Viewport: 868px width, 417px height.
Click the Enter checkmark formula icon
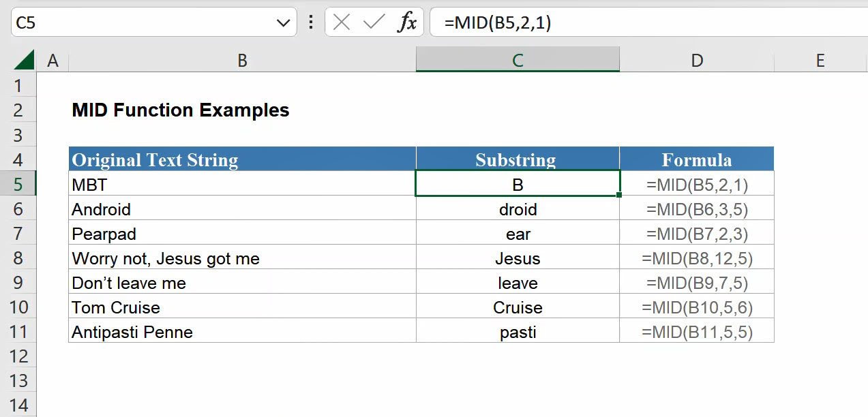click(374, 22)
